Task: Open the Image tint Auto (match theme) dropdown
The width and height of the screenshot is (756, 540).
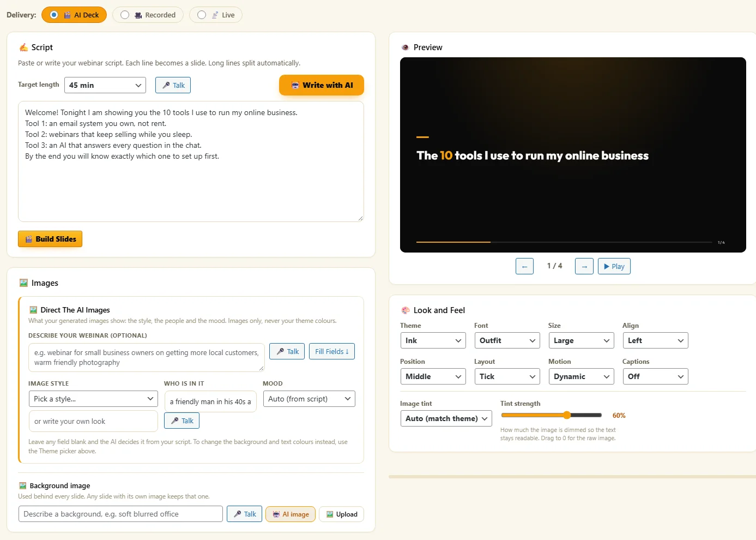Action: click(446, 418)
